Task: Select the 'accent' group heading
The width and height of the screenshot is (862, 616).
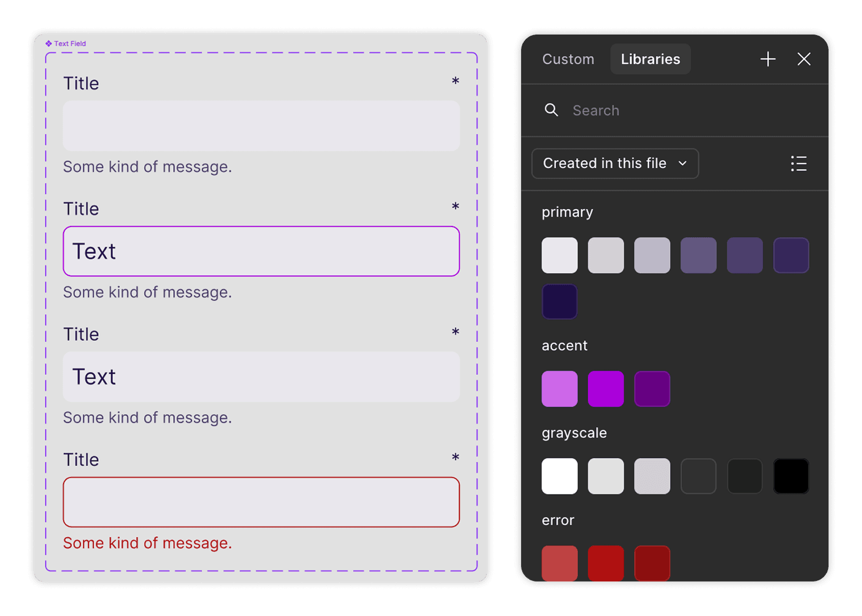Action: (x=564, y=346)
